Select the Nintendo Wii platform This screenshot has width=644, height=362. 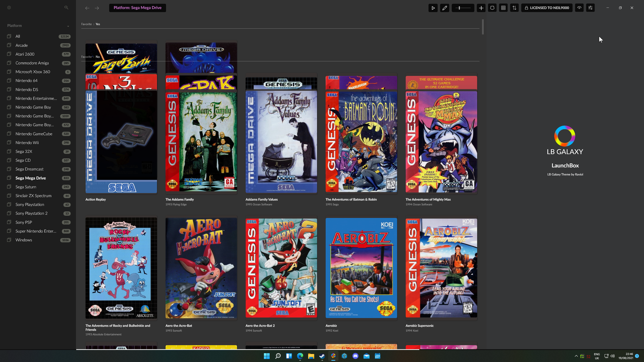[39, 143]
